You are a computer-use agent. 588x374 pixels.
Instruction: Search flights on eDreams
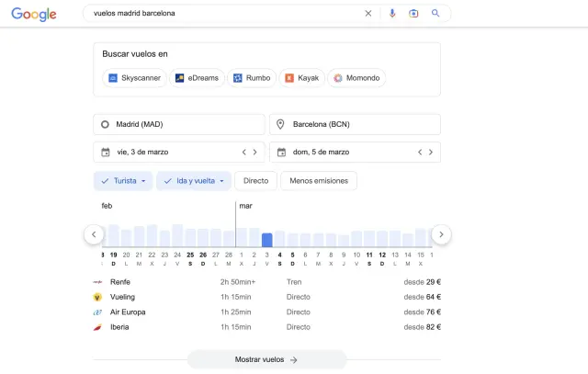point(197,78)
